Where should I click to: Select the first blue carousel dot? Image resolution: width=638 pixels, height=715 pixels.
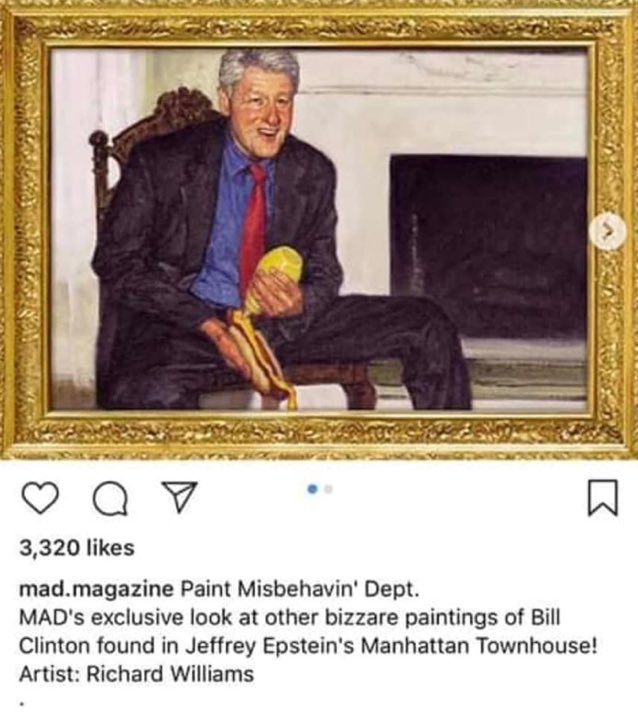click(312, 489)
